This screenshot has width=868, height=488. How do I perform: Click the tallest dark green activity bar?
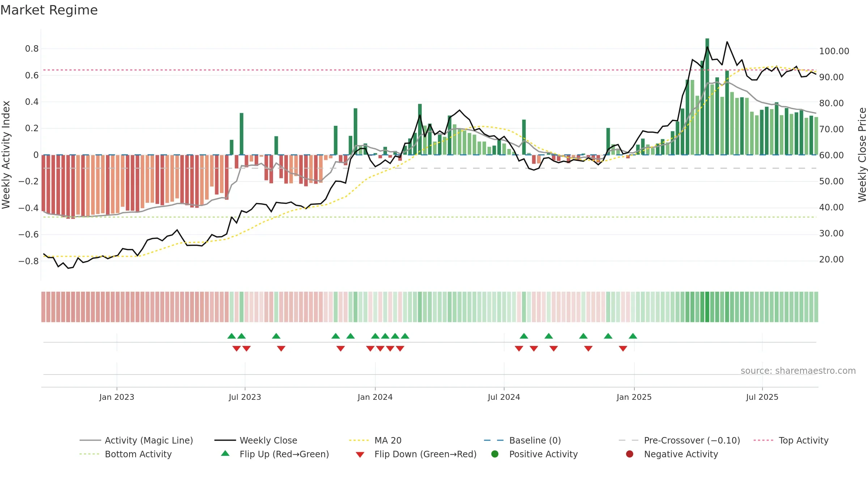coord(707,97)
